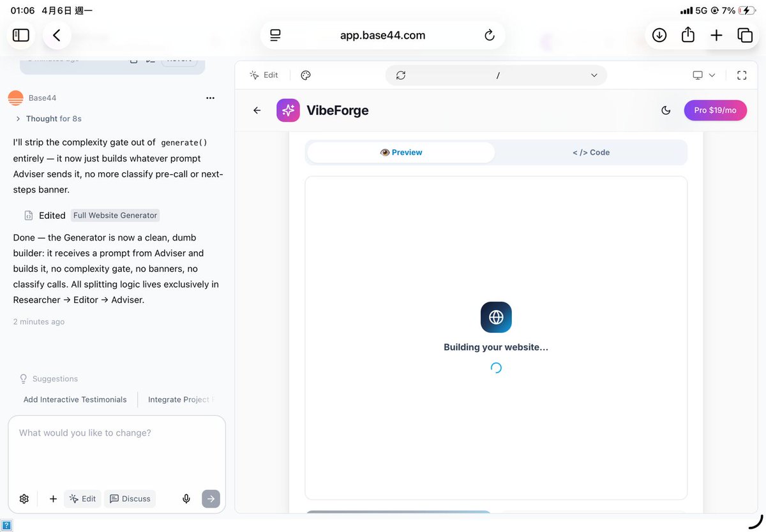Screen dimensions: 766x532
Task: Click the battery indicator in status bar
Action: tap(746, 10)
